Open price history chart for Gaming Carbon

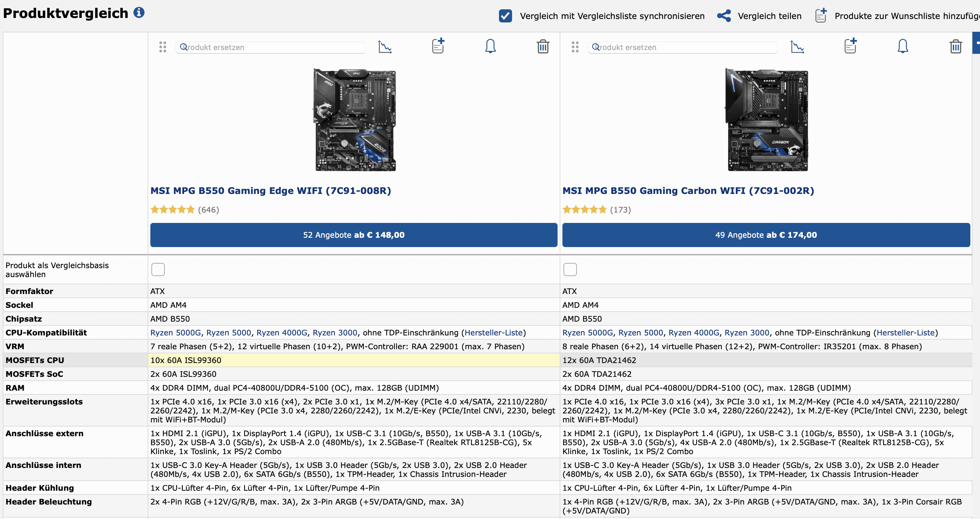point(797,47)
